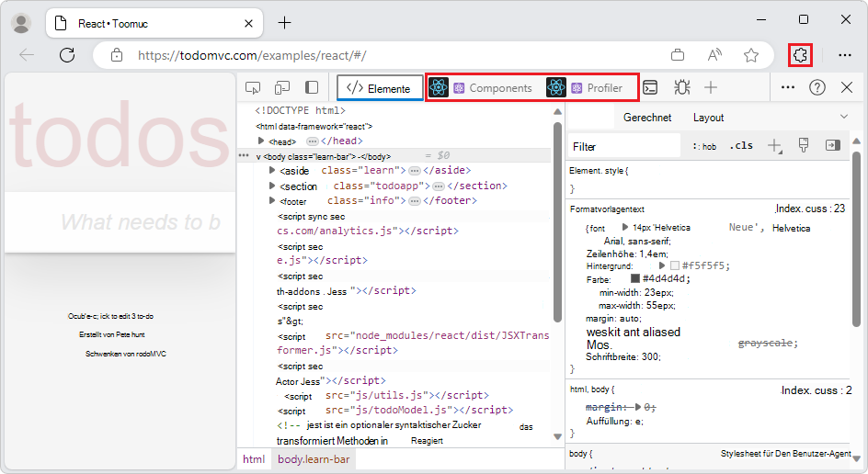Click the Zeilenhöhe: 1,4em property
868x474 pixels.
click(x=627, y=254)
